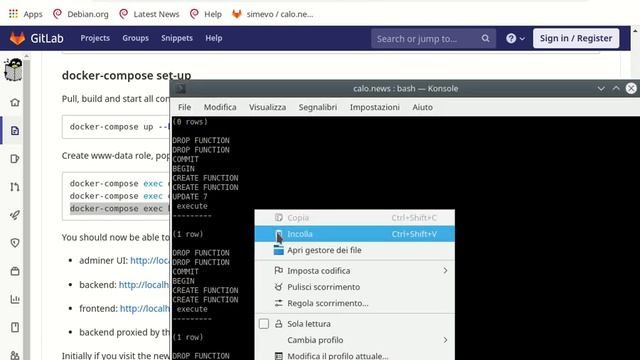Open Merge Requests icon in sidebar
This screenshot has width=640, height=360.
point(15,187)
